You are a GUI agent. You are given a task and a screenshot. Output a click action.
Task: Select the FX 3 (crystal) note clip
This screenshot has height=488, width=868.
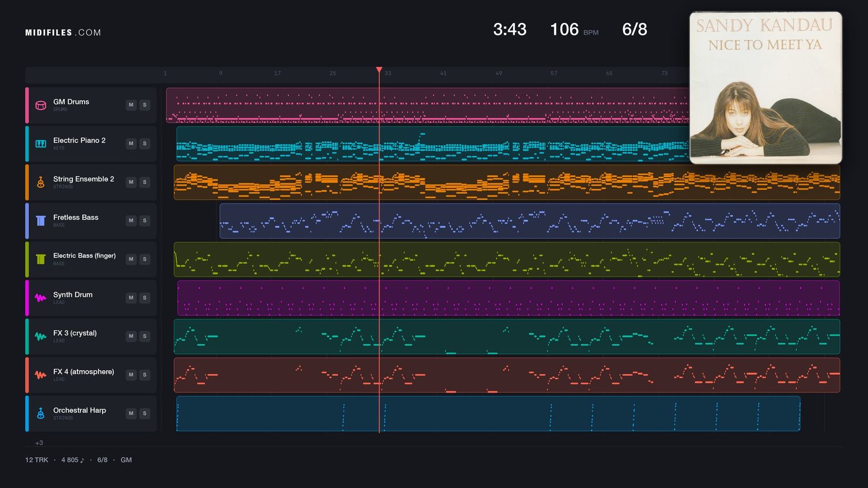point(507,337)
